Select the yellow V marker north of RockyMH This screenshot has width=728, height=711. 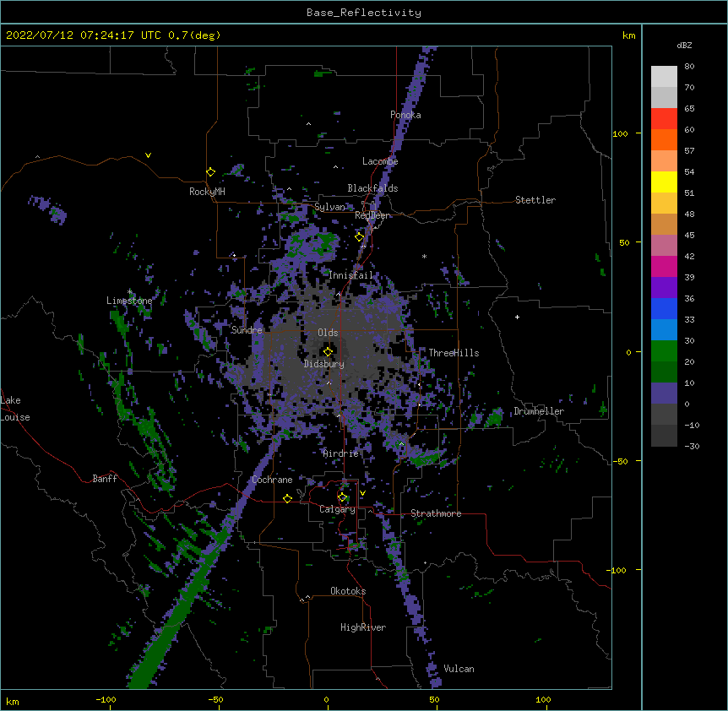(x=148, y=155)
